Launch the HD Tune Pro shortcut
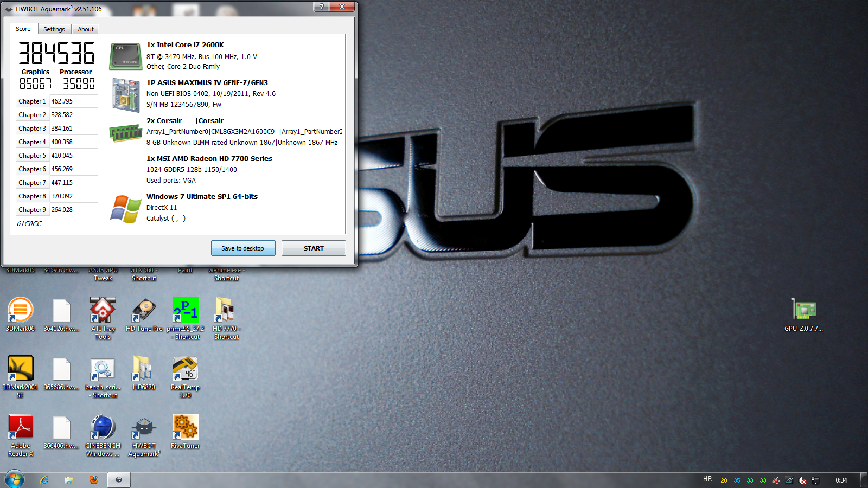868x488 pixels. click(x=144, y=314)
